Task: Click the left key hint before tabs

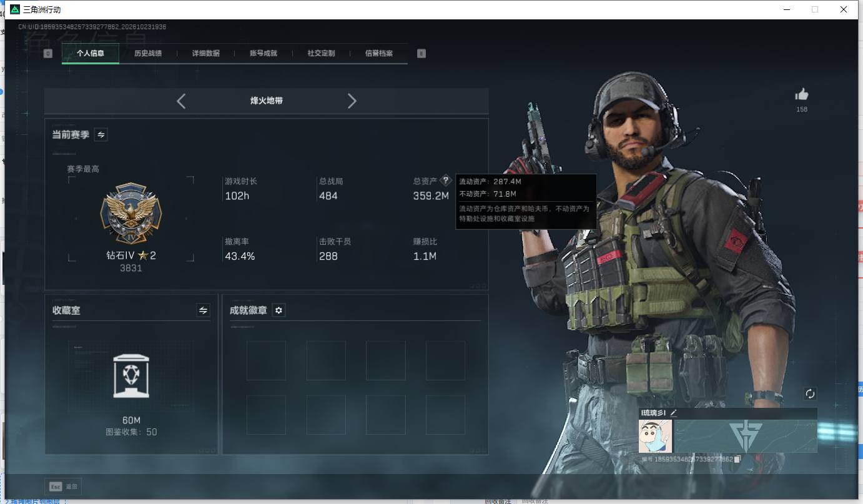Action: pos(48,54)
